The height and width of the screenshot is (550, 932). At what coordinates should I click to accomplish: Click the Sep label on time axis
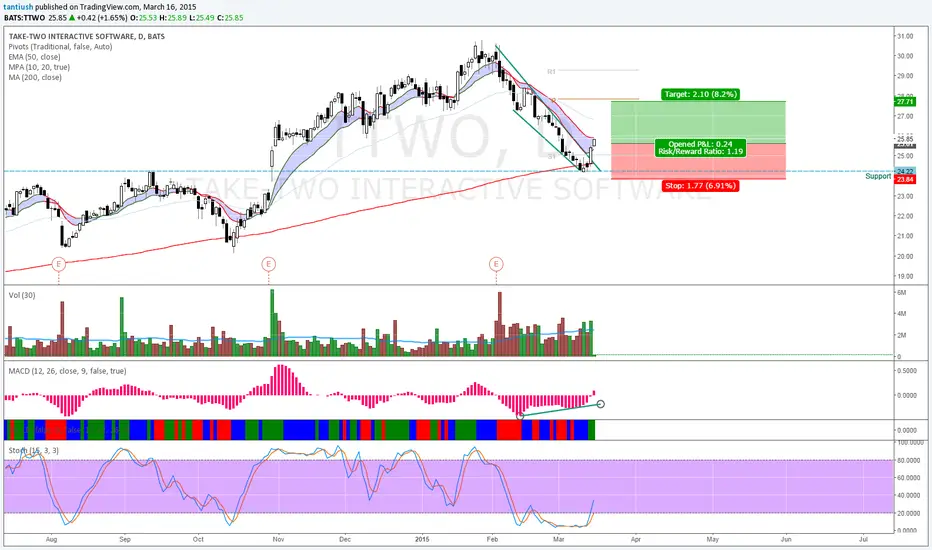(125, 539)
